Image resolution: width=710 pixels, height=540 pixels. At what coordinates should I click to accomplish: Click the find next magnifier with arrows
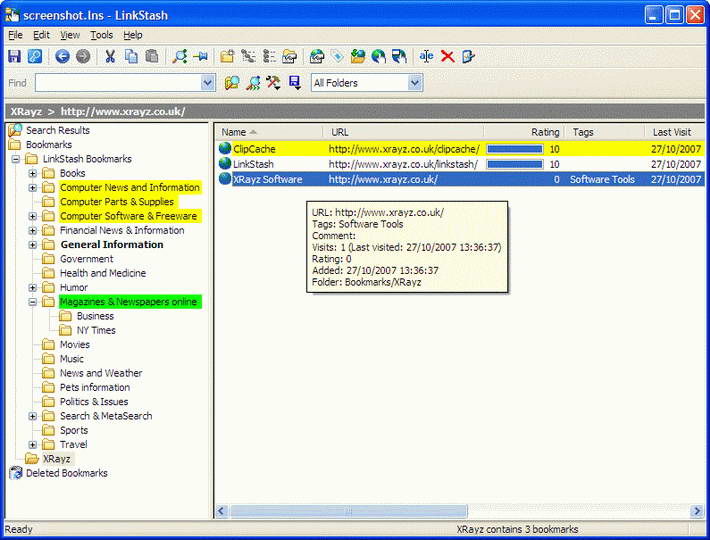pos(253,83)
